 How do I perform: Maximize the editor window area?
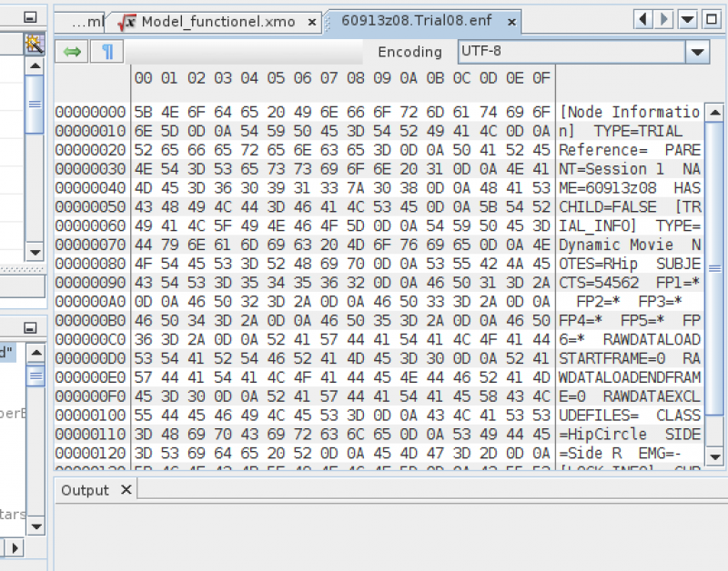[711, 19]
